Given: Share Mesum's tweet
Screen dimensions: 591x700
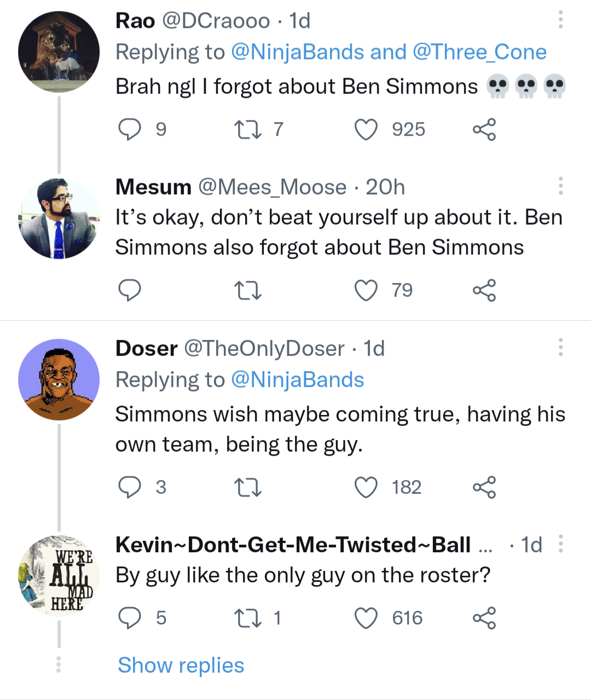Looking at the screenshot, I should click(x=484, y=291).
